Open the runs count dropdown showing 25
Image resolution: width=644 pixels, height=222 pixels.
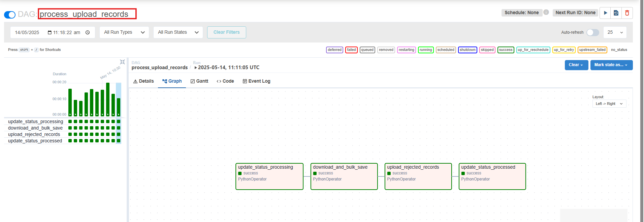[x=615, y=32]
